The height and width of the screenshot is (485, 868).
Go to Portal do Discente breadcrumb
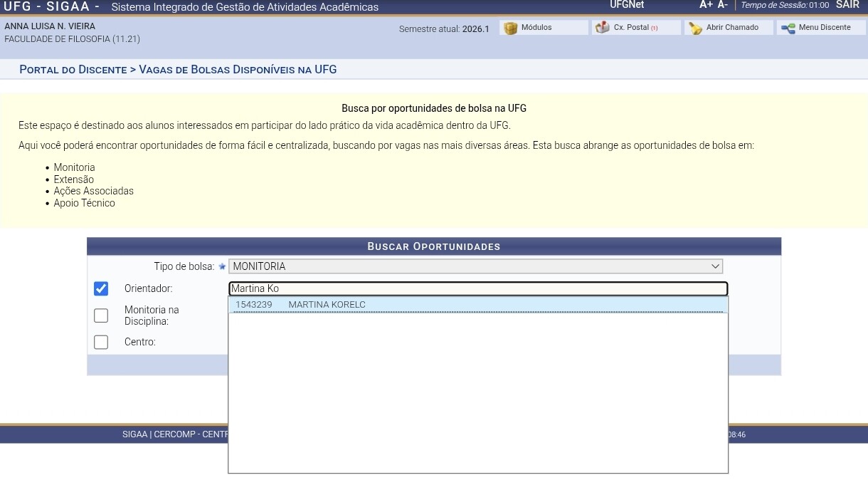[x=73, y=70]
